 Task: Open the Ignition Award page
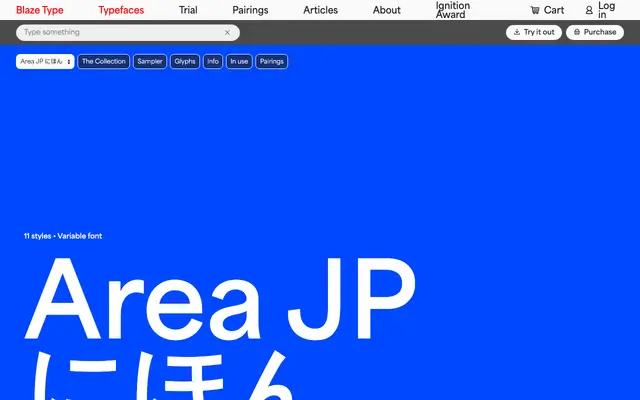point(453,10)
